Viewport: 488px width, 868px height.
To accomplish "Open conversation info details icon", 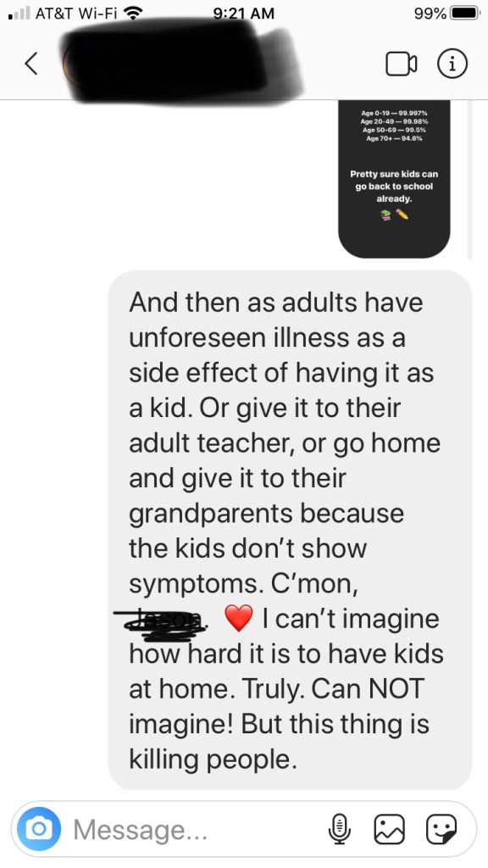I will coord(452,64).
